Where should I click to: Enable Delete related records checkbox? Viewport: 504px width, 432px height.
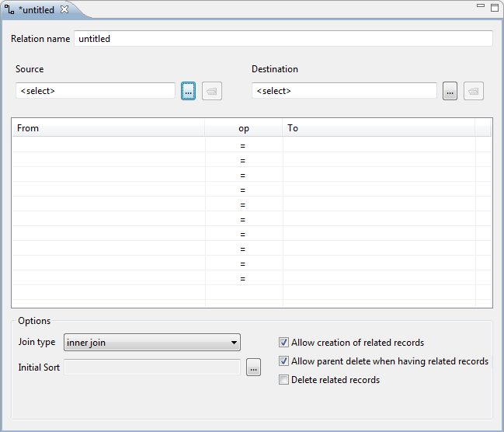[283, 380]
